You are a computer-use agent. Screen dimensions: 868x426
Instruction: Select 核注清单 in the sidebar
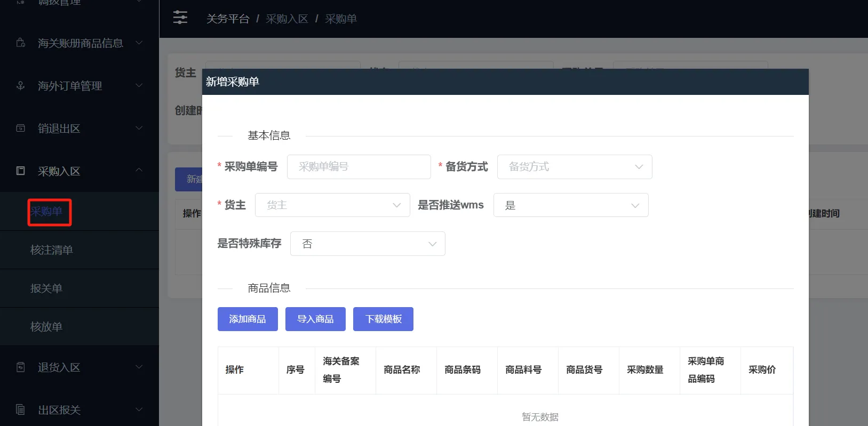(52, 250)
